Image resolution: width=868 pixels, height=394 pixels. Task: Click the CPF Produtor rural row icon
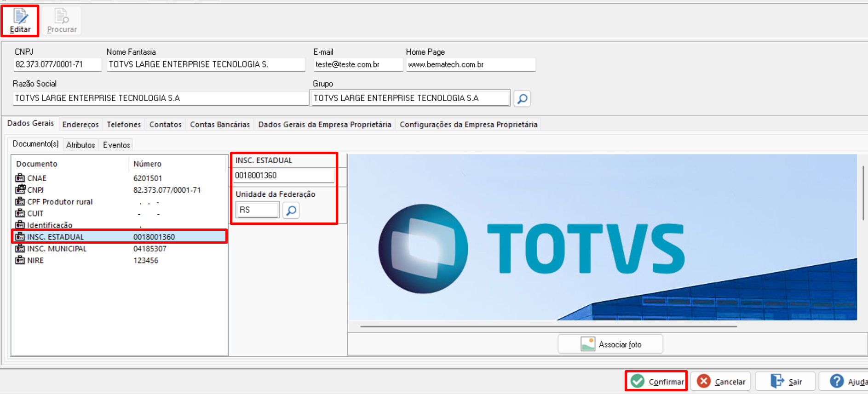click(20, 201)
